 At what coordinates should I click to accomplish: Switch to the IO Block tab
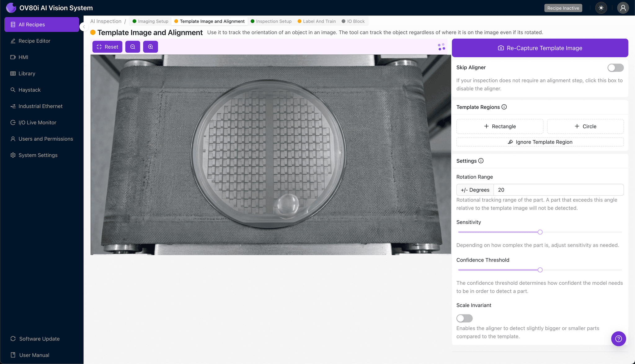pyautogui.click(x=353, y=21)
